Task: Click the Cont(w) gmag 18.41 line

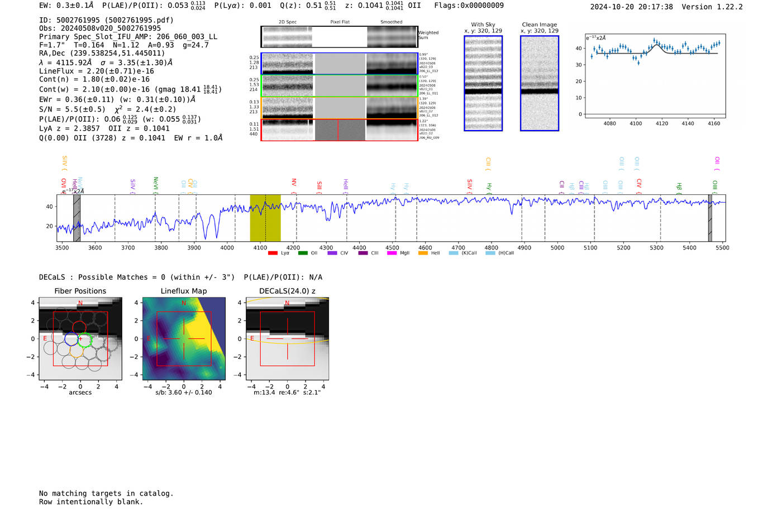Action: [x=130, y=89]
